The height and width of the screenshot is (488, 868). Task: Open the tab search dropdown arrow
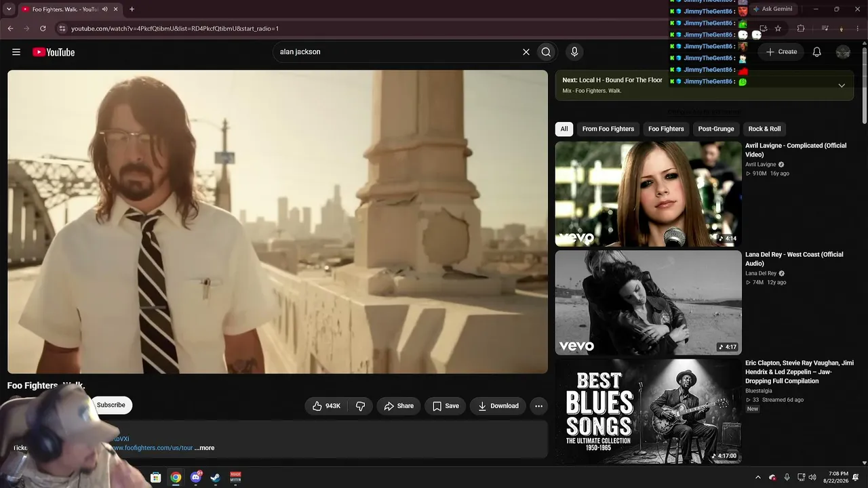[x=9, y=9]
